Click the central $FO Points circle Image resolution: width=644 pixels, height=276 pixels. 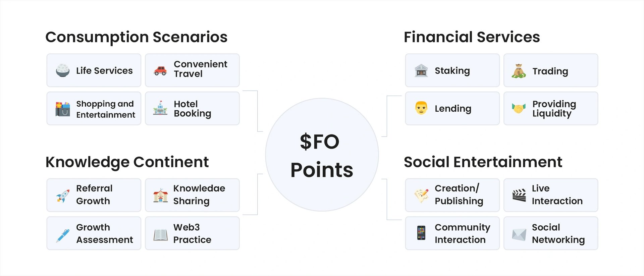click(x=322, y=155)
